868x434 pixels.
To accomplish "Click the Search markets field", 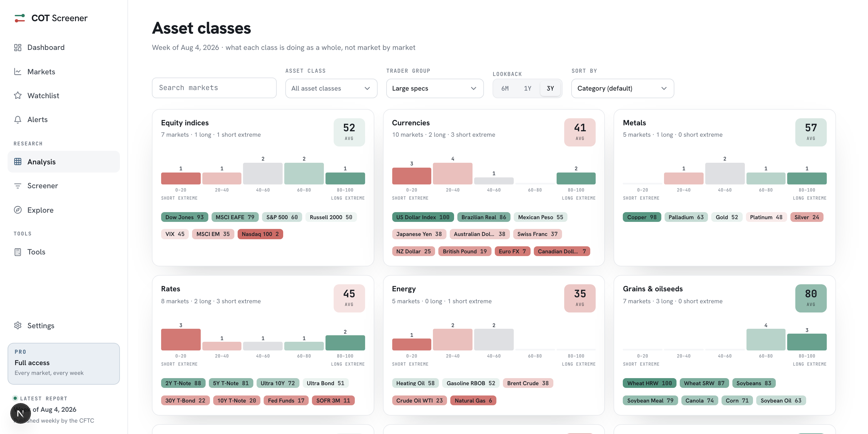I will (214, 88).
